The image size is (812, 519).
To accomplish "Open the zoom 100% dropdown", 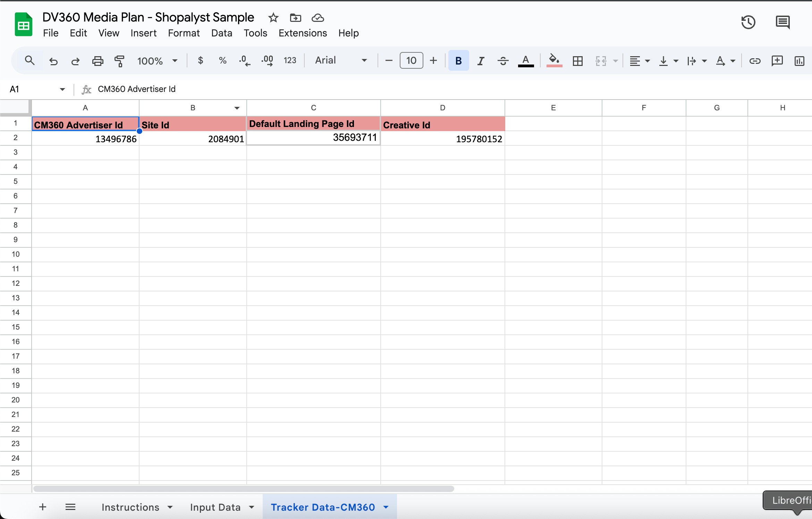I will (157, 61).
